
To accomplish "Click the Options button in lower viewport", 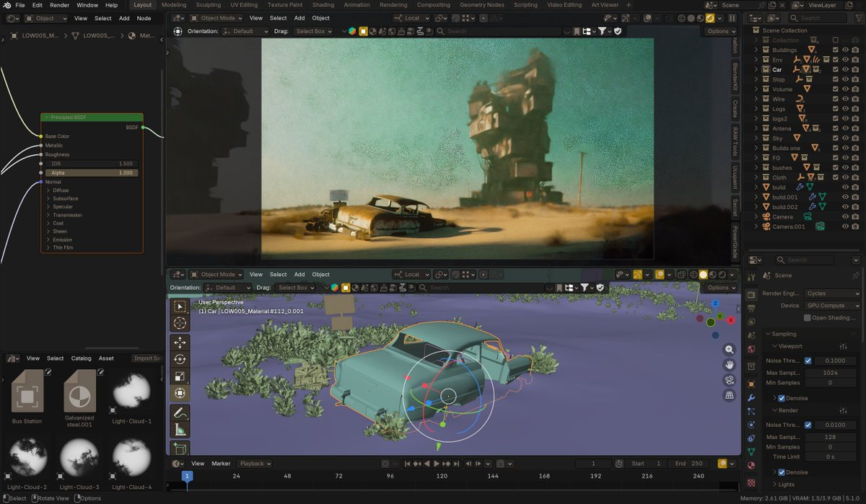I will point(720,288).
